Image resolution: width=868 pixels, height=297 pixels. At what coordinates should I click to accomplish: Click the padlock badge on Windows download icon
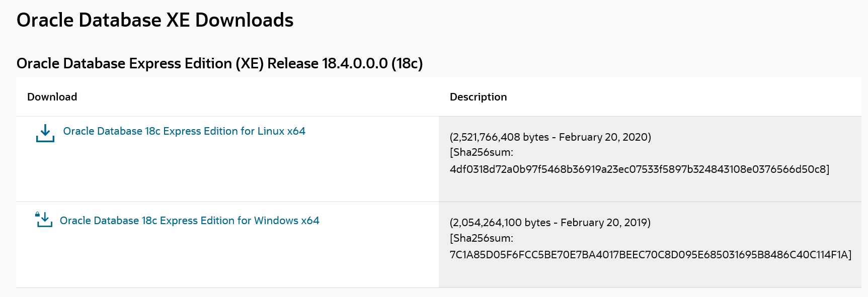[37, 214]
